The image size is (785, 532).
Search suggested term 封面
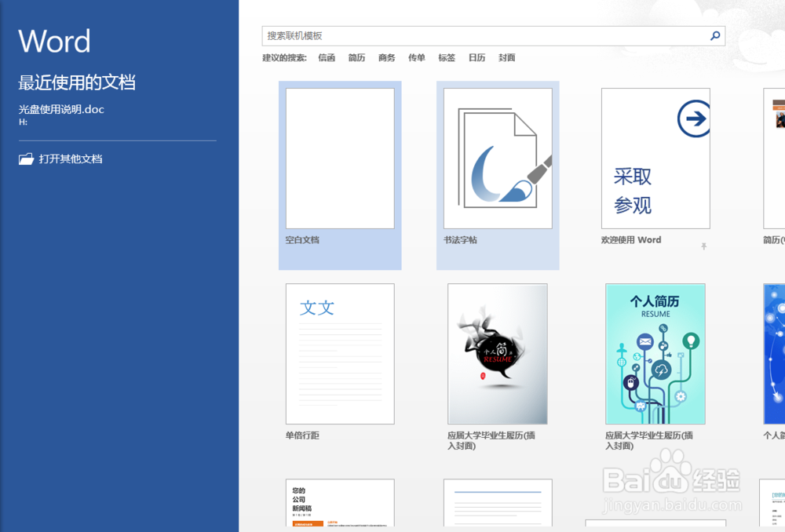coord(506,57)
